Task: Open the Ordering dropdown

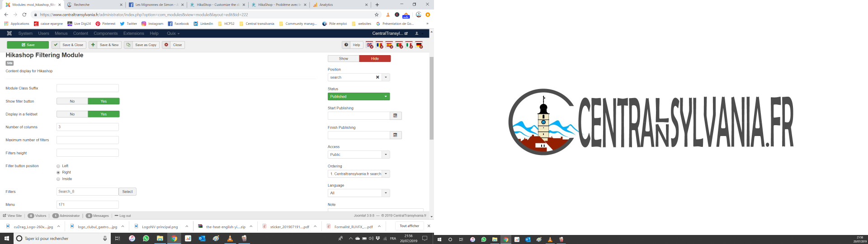Action: coord(359,174)
